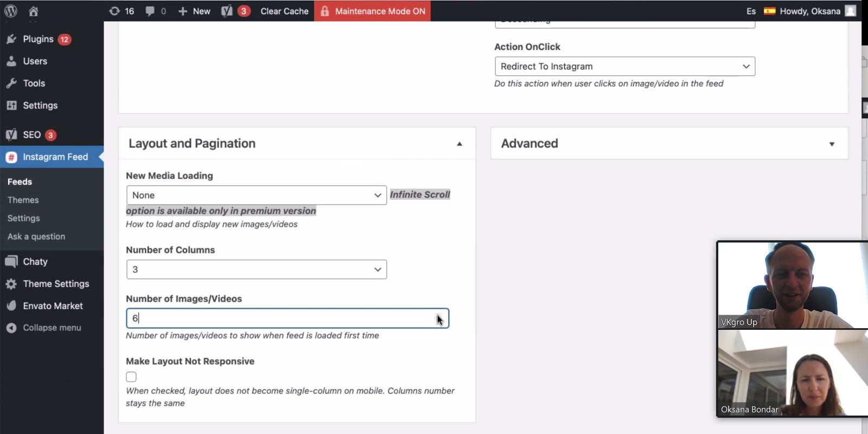Collapse the Layout and Pagination panel
868x434 pixels.
[459, 144]
